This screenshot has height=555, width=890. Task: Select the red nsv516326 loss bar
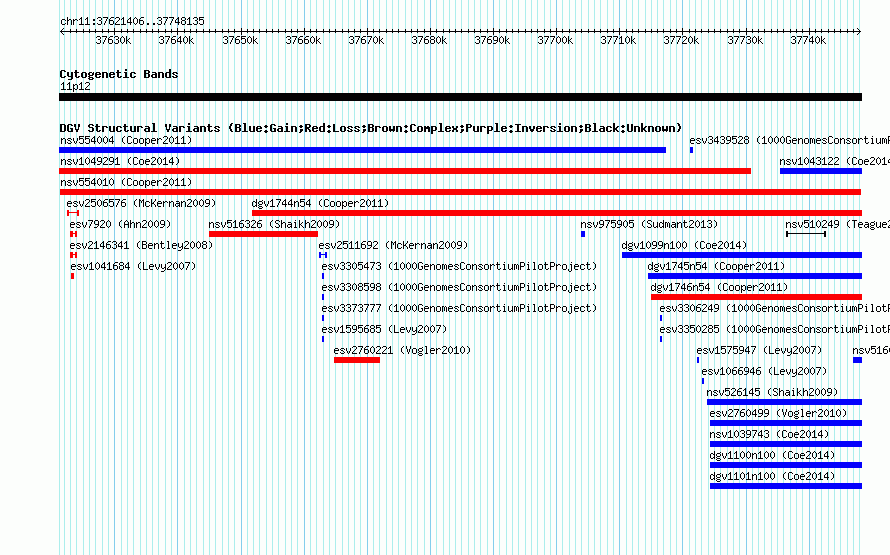pyautogui.click(x=263, y=234)
